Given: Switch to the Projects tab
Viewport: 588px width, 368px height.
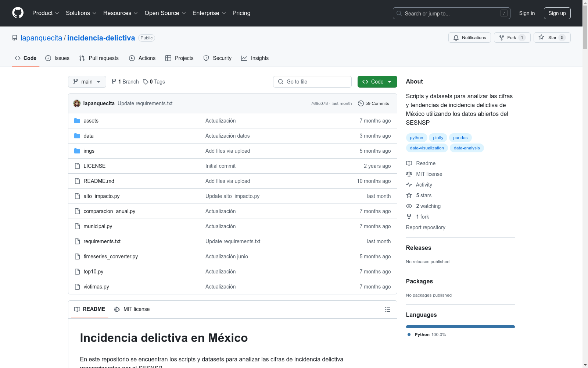Looking at the screenshot, I should (179, 58).
